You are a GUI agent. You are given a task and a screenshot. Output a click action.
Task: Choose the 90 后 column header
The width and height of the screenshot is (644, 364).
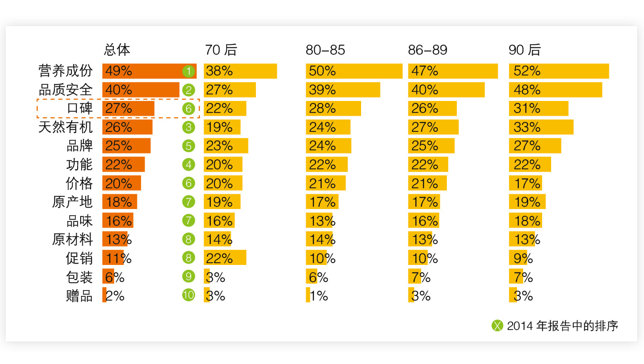coord(525,50)
